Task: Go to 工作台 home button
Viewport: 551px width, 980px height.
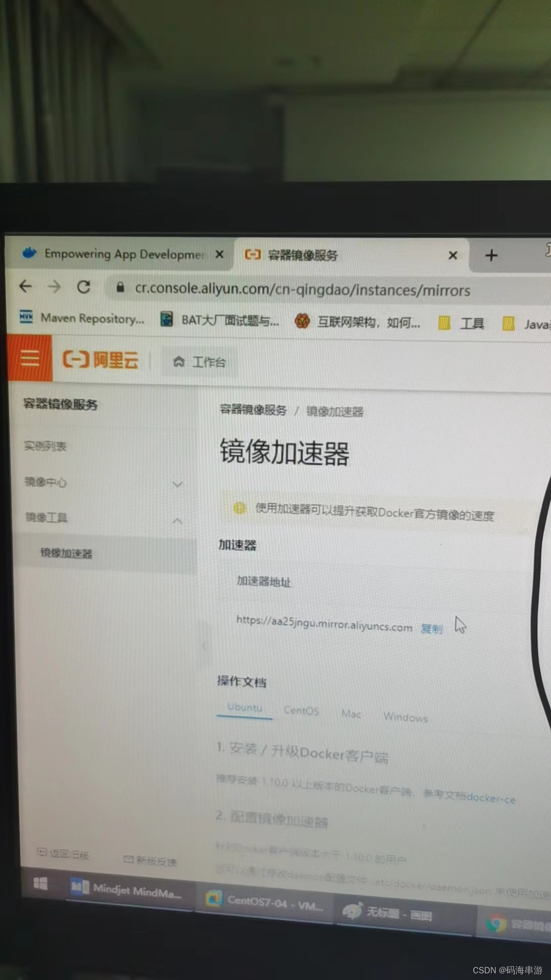Action: [x=199, y=362]
